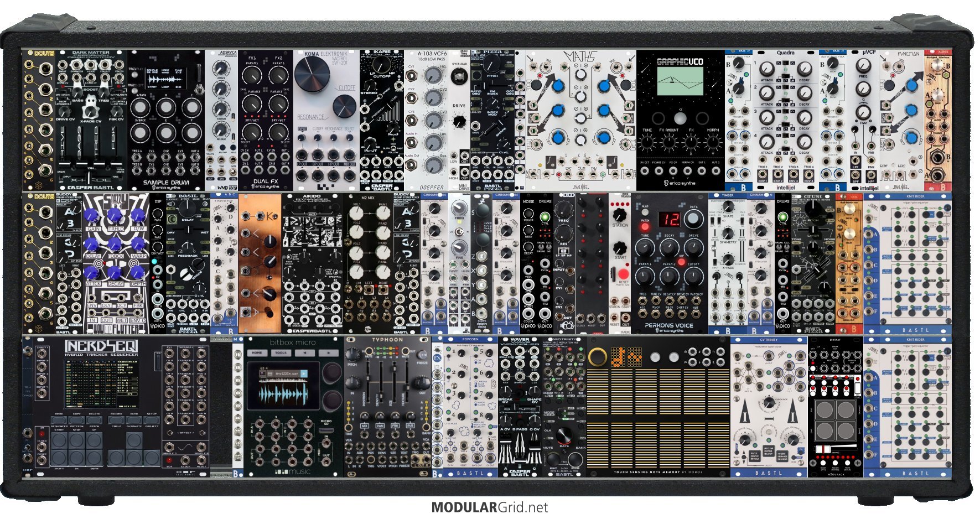Select the CV Trinity module
The image size is (980, 519).
769,407
